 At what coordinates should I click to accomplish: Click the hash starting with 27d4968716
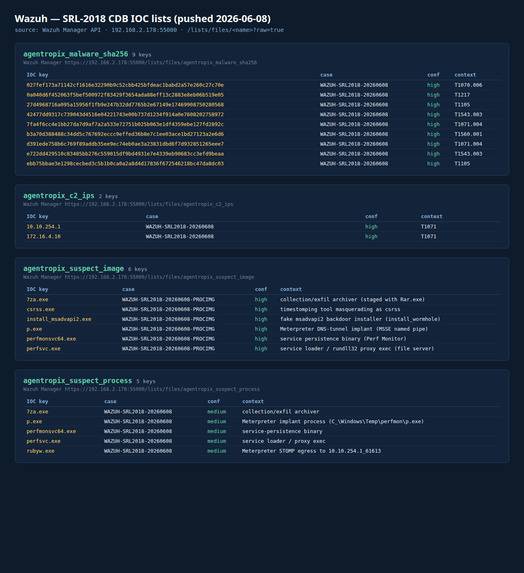[x=125, y=105]
